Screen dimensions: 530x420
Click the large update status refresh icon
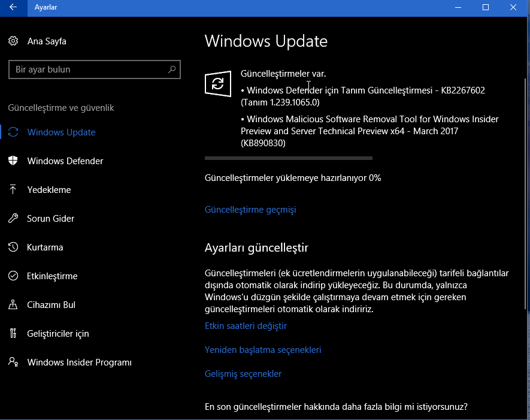[218, 83]
